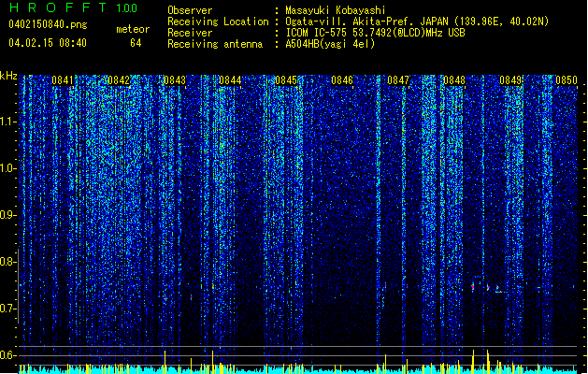Click the 0845 time marker
This screenshot has width=588, height=374.
tap(286, 80)
